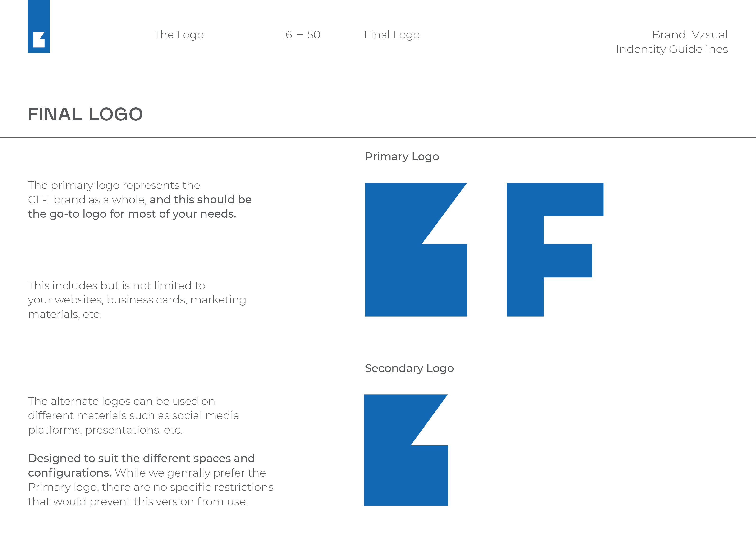756x560 pixels.
Task: Click the line 'that would prevent this version'
Action: click(138, 502)
